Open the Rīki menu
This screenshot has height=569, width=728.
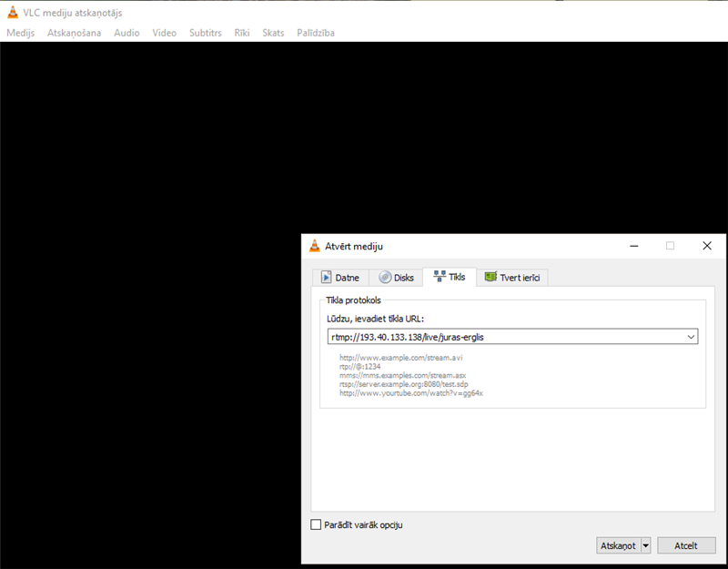point(242,33)
